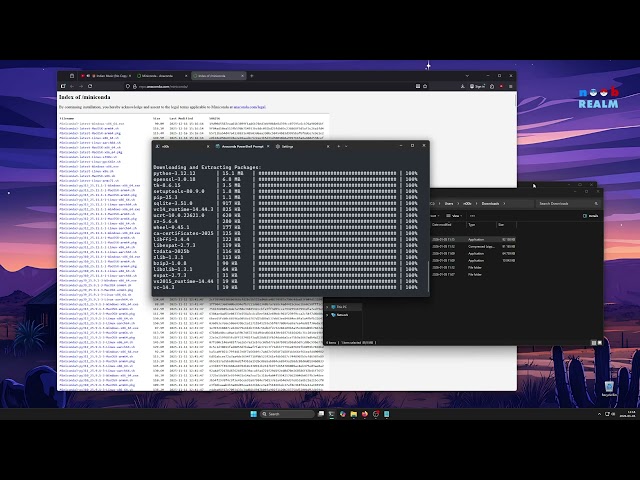The width and height of the screenshot is (640, 480).
Task: Open the Terminal icon on the taskbar
Action: [x=331, y=414]
